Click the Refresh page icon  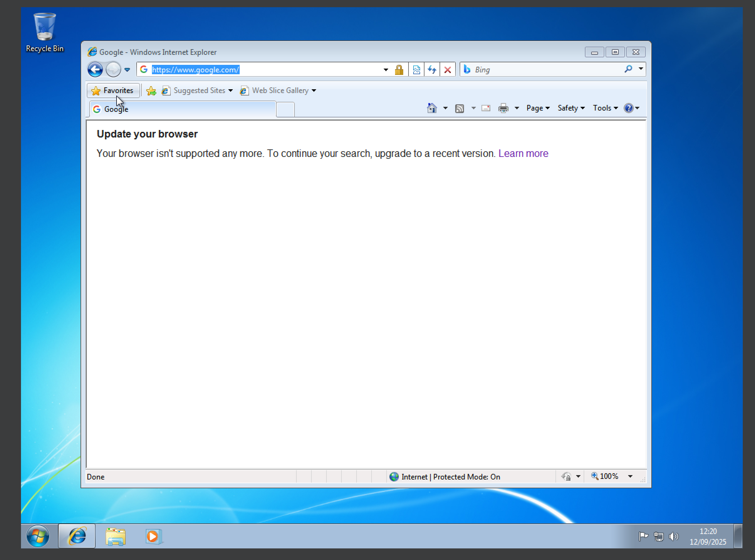coord(432,70)
